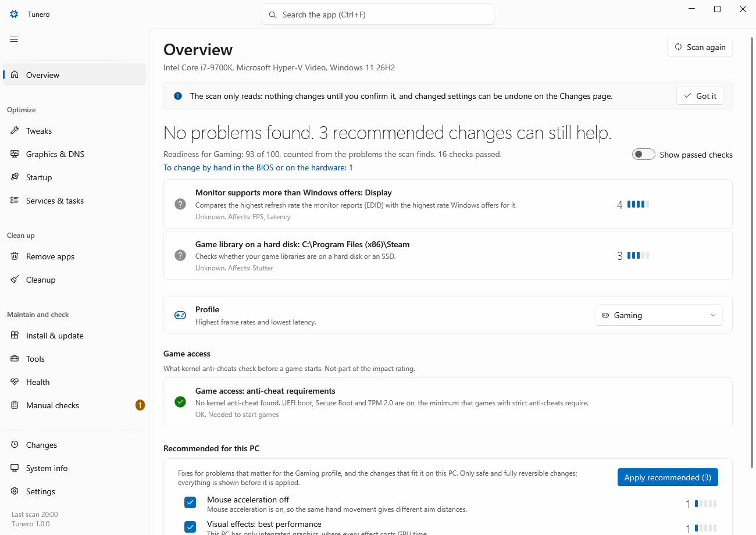Click the Startup icon in sidebar

click(15, 177)
